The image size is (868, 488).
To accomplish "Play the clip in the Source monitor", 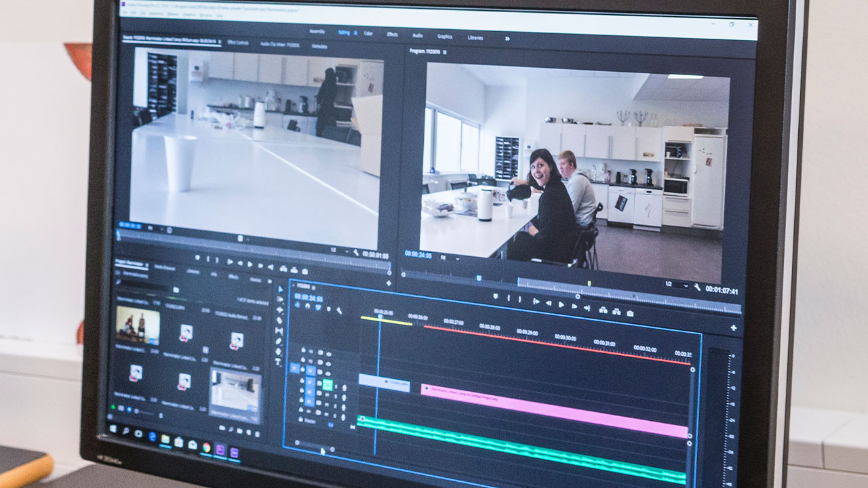I will coord(250,264).
